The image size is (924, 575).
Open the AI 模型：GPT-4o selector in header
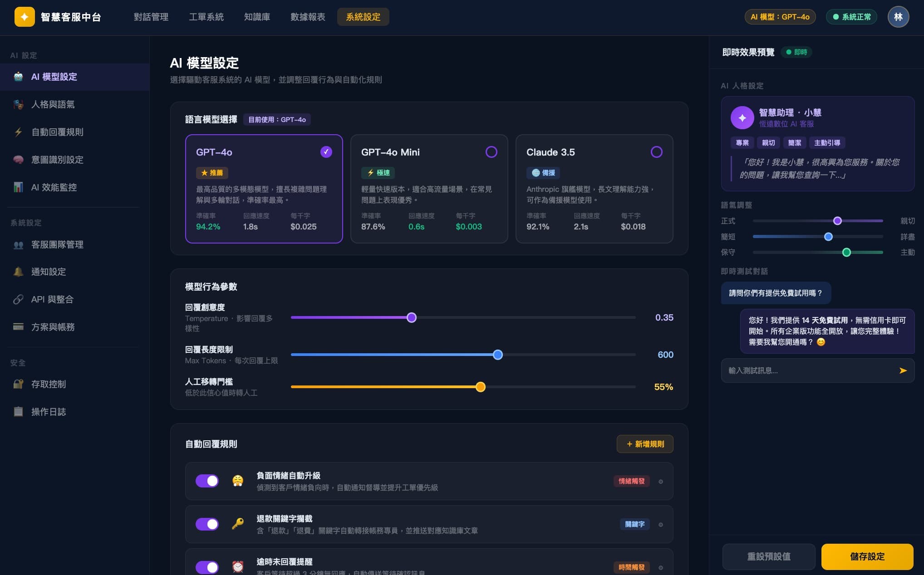point(780,17)
